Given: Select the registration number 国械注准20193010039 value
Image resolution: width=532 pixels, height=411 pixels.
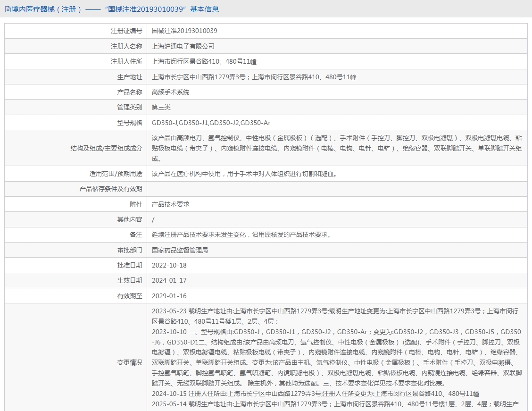Looking at the screenshot, I should click(184, 31).
